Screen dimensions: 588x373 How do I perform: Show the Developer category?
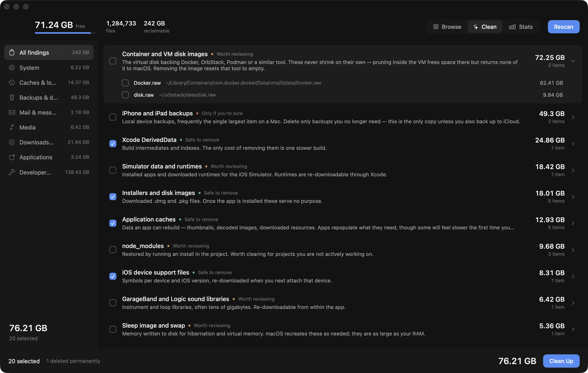point(49,172)
